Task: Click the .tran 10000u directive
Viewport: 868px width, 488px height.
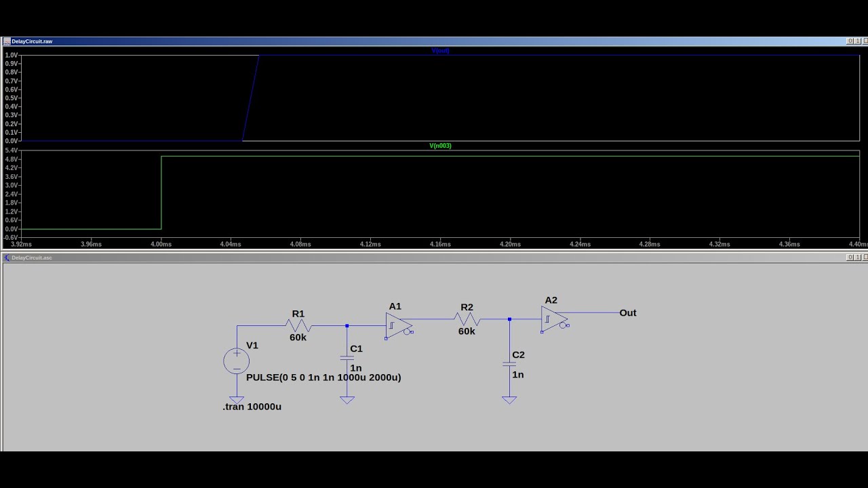Action: [x=252, y=407]
